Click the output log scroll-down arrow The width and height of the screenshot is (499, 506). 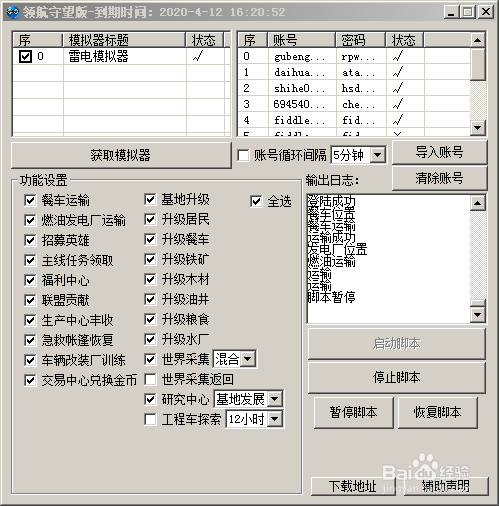click(x=478, y=314)
